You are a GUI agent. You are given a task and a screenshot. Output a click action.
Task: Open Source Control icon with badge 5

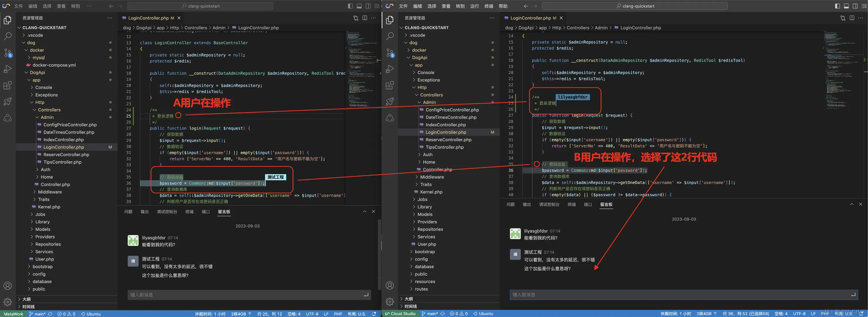tap(7, 52)
